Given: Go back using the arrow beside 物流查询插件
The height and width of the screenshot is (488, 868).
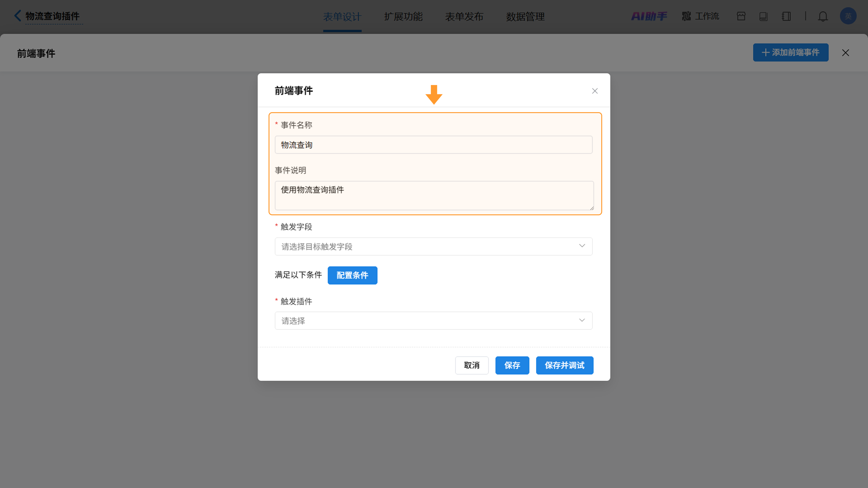Looking at the screenshot, I should tap(18, 16).
